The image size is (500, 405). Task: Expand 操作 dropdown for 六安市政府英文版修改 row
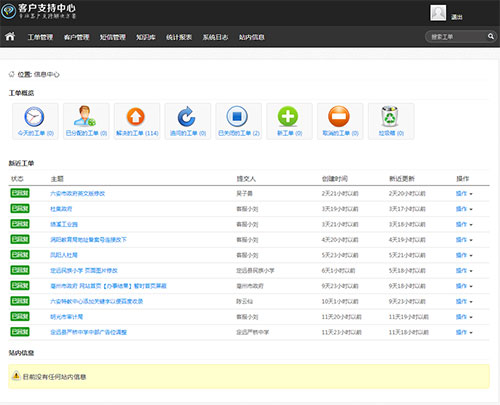[464, 193]
